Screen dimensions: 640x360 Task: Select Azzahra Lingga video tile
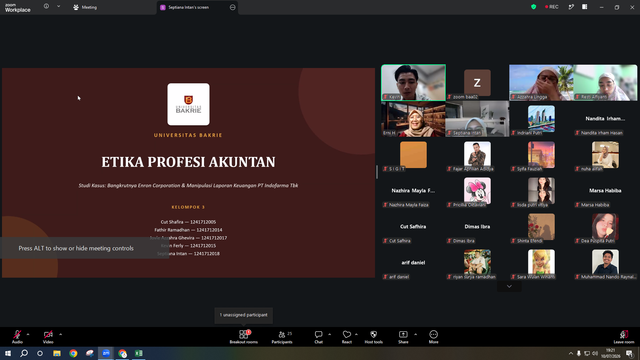point(541,82)
